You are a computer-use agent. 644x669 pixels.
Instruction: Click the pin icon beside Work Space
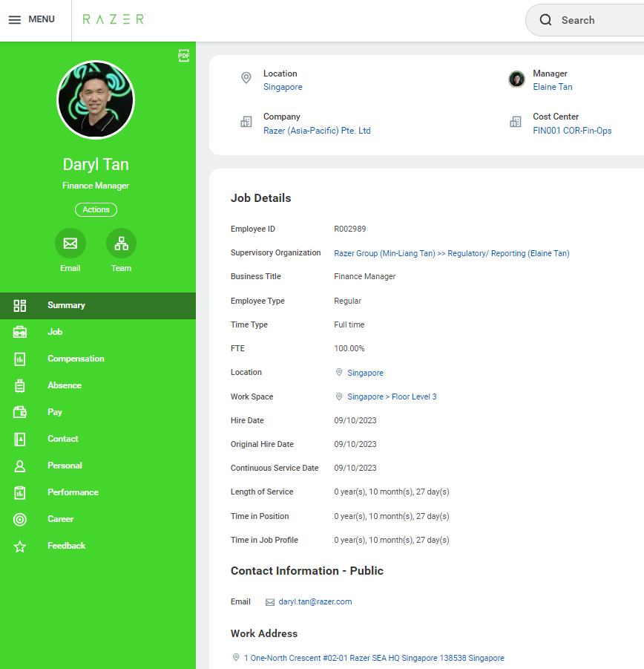[339, 396]
